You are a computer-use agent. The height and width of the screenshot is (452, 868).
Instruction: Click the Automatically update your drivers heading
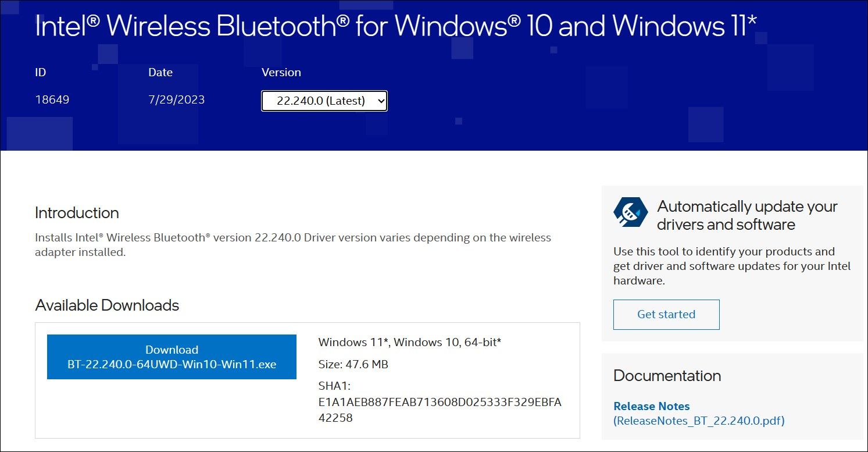pos(746,215)
